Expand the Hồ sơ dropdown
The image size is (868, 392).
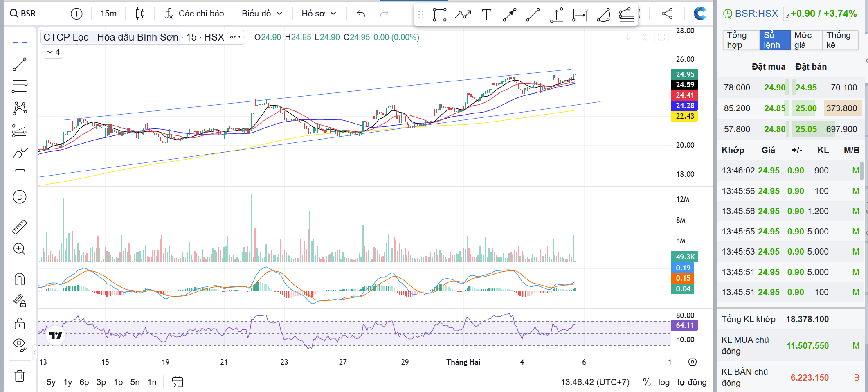point(319,14)
